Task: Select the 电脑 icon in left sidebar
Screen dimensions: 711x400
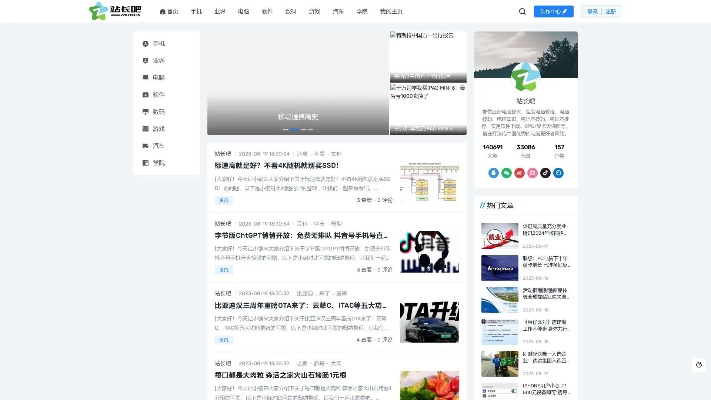Action: (x=146, y=78)
